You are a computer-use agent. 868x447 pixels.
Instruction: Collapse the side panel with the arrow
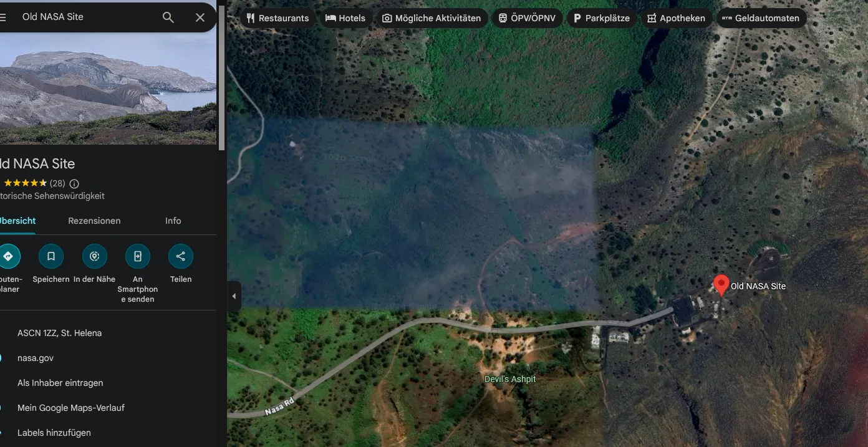(234, 296)
